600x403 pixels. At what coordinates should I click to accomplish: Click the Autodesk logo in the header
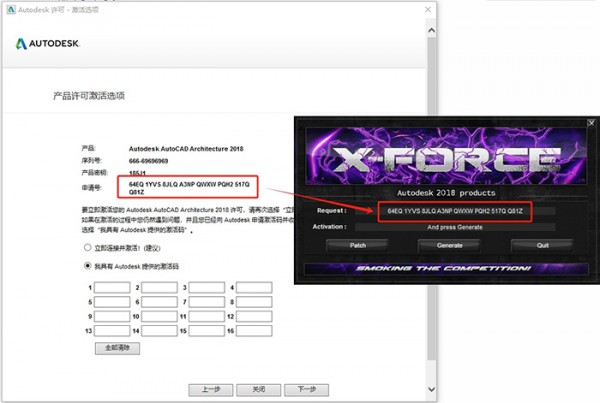tap(47, 44)
